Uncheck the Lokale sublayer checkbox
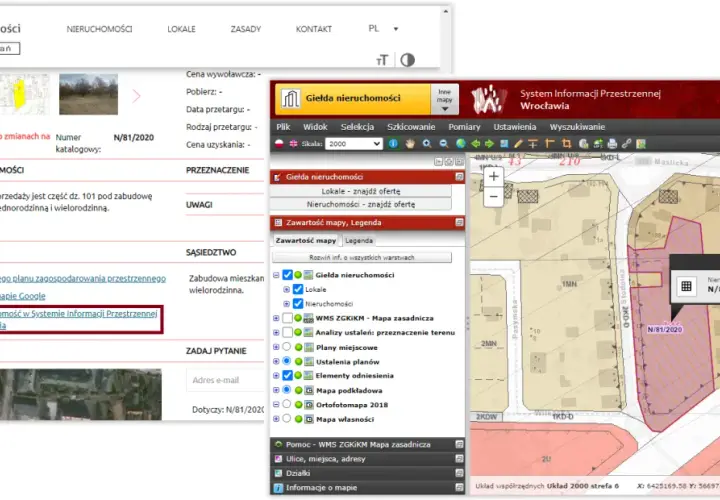720x500 pixels. 298,289
